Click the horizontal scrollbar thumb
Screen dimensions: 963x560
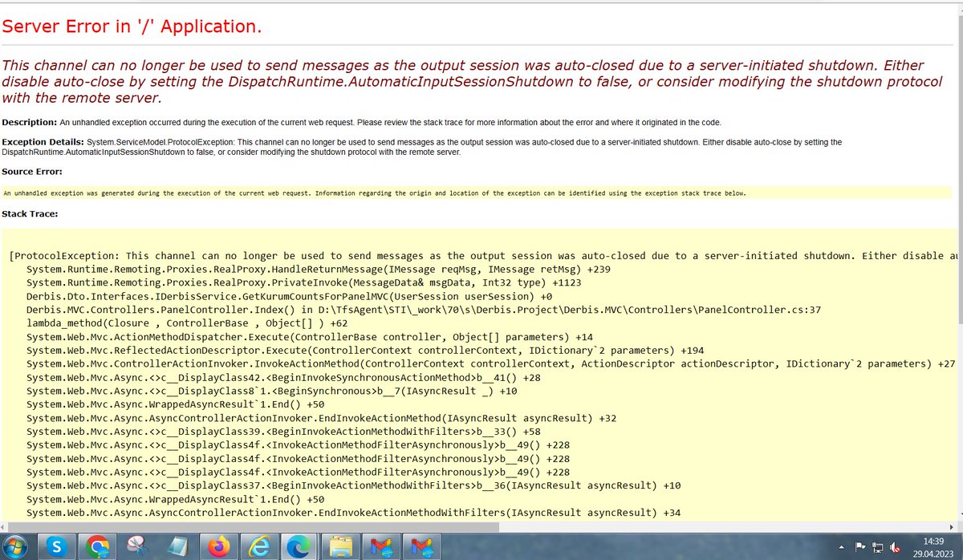(254, 526)
